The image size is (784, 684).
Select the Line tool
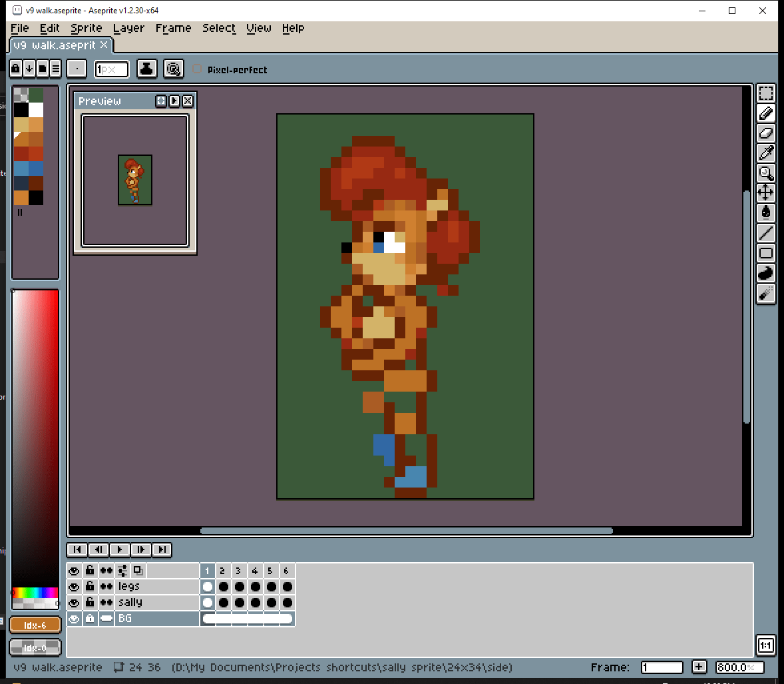766,233
